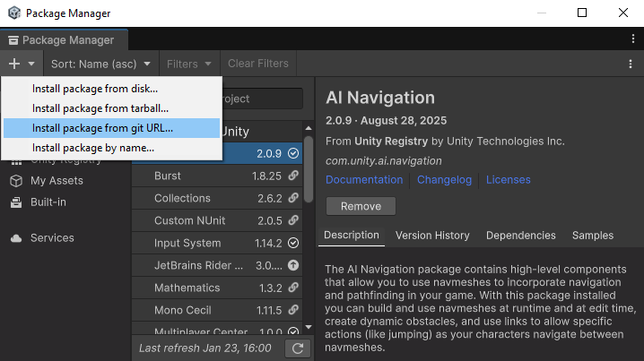Image resolution: width=644 pixels, height=361 pixels.
Task: Select My Assets in the sidebar
Action: pos(56,180)
